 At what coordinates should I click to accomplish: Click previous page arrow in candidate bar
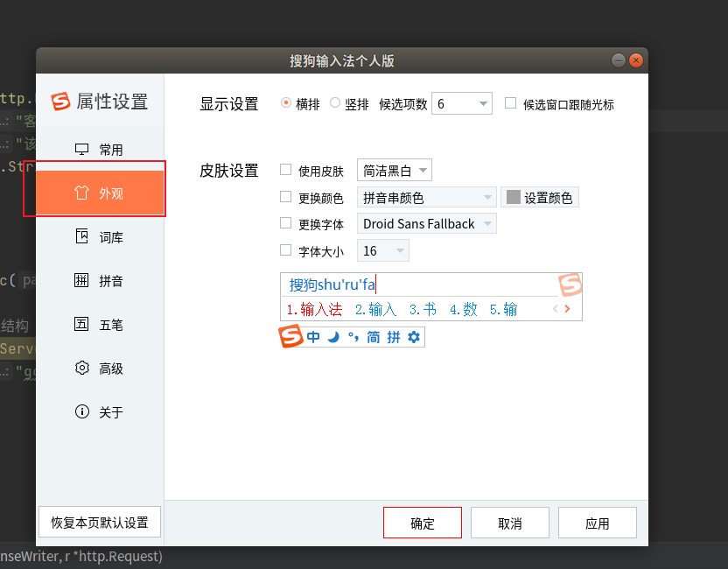556,309
